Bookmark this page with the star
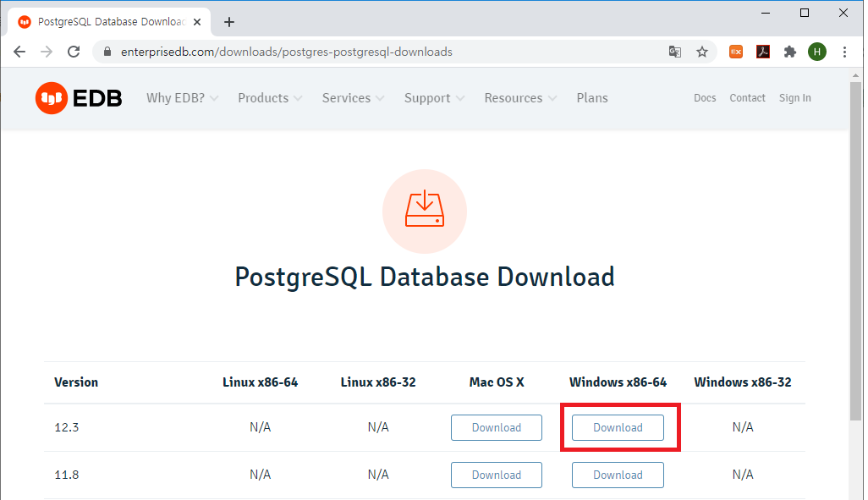Screen dimensions: 868x500 pyautogui.click(x=702, y=52)
